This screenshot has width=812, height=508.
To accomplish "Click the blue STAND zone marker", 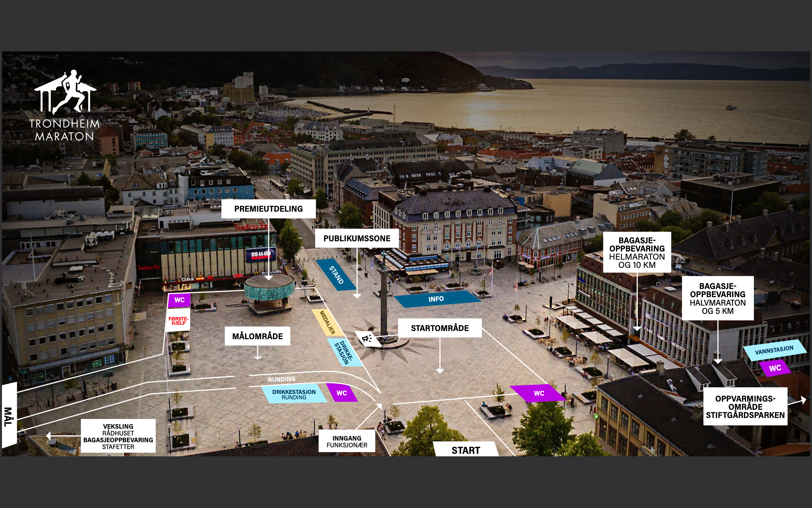I will tap(336, 275).
